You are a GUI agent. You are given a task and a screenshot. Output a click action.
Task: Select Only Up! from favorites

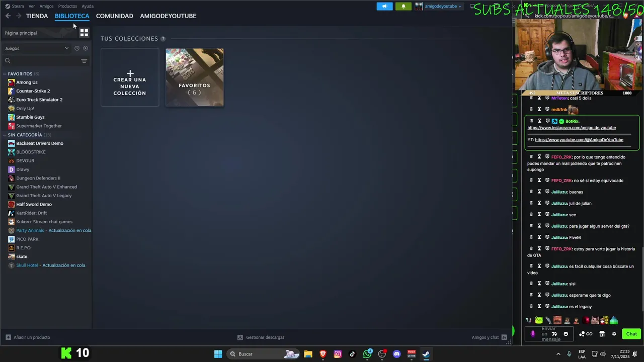(x=25, y=109)
